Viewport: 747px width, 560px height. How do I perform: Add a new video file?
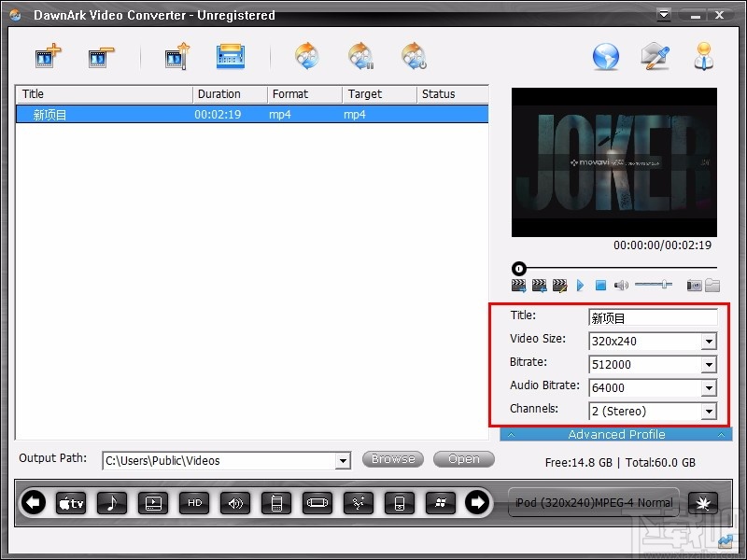pos(47,56)
